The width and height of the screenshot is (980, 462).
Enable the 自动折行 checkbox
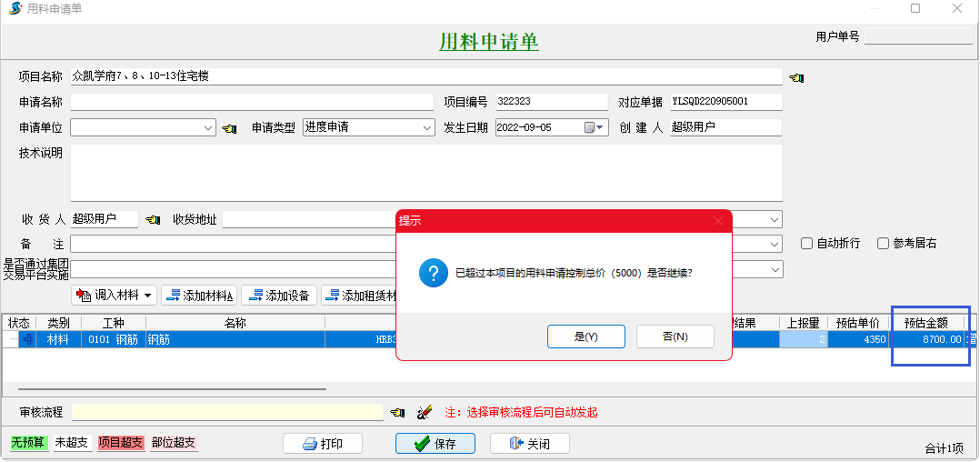tap(806, 244)
